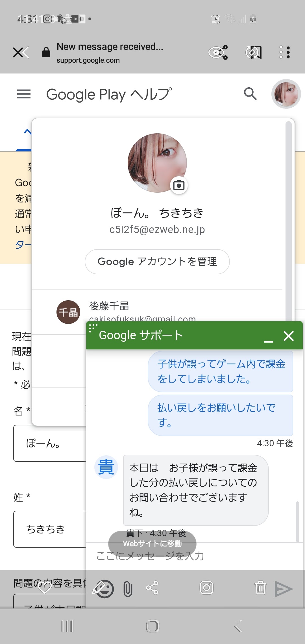Tap the heart favorite icon
This screenshot has width=305, height=644.
coord(45,588)
